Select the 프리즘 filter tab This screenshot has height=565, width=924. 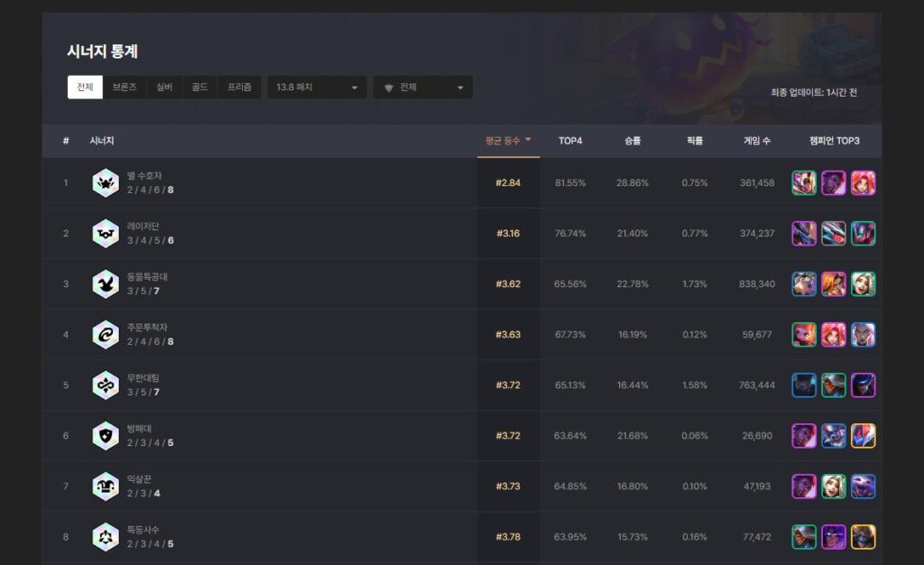click(239, 88)
